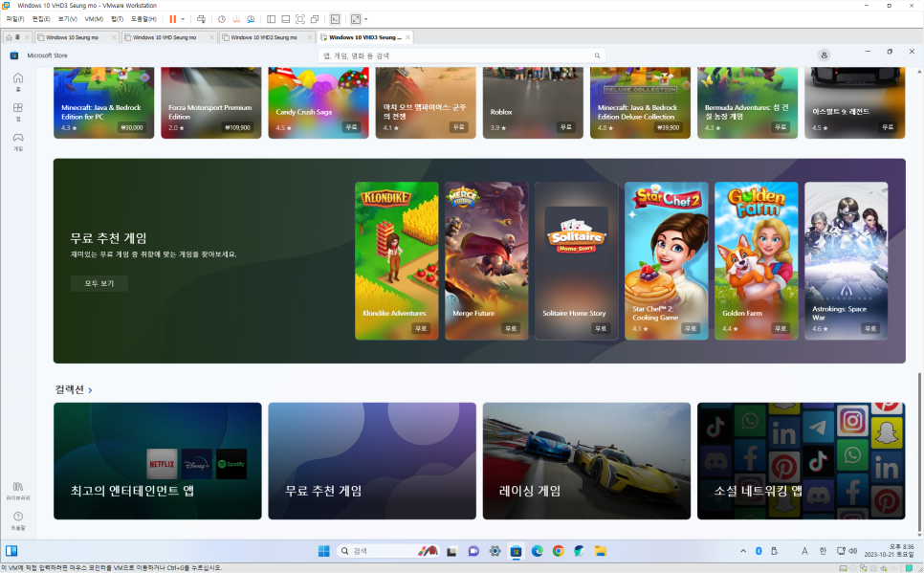Revert to snapshot using the toolbar icon
924x573 pixels.
[236, 19]
